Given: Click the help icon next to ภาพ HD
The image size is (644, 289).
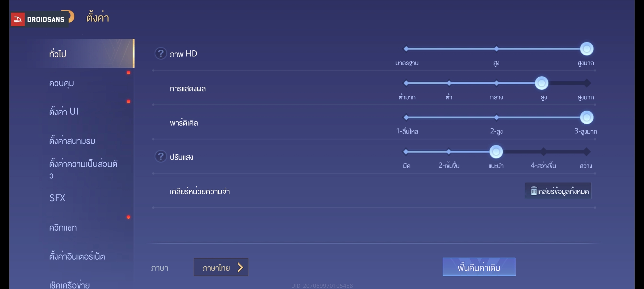Looking at the screenshot, I should coord(161,53).
